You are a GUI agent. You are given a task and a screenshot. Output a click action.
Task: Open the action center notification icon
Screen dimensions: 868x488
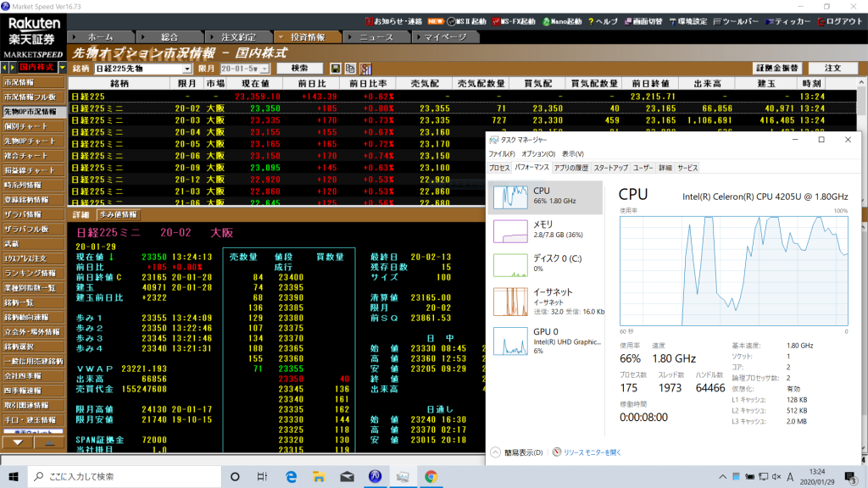[x=851, y=477]
